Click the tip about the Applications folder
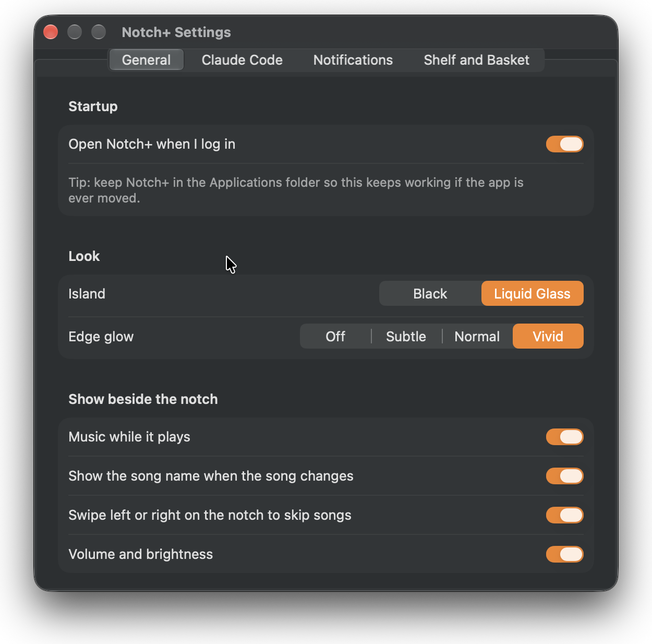Viewport: 652px width, 644px height. [296, 190]
